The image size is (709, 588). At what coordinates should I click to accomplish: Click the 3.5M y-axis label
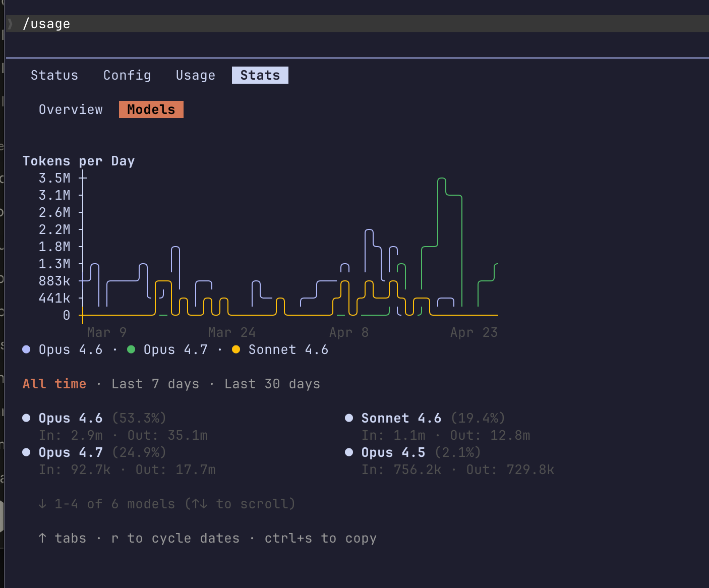[54, 178]
